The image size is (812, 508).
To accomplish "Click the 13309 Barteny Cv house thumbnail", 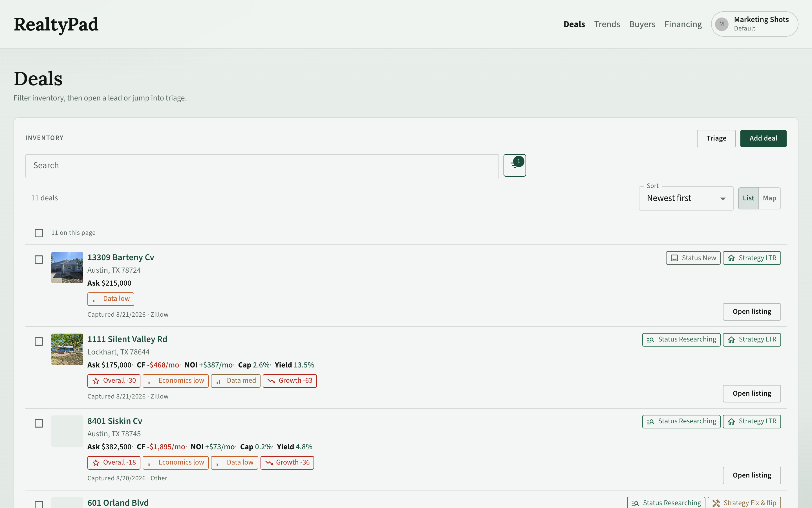I will click(x=67, y=268).
